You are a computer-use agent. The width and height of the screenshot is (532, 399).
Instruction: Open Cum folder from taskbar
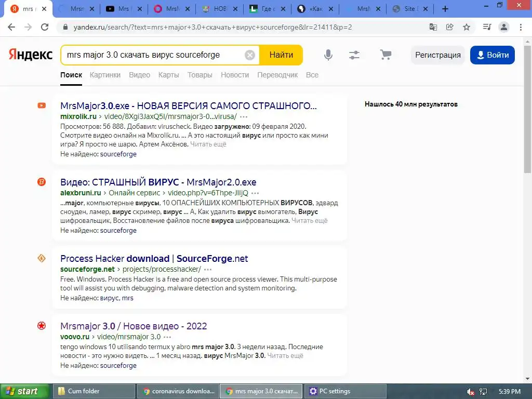click(95, 391)
